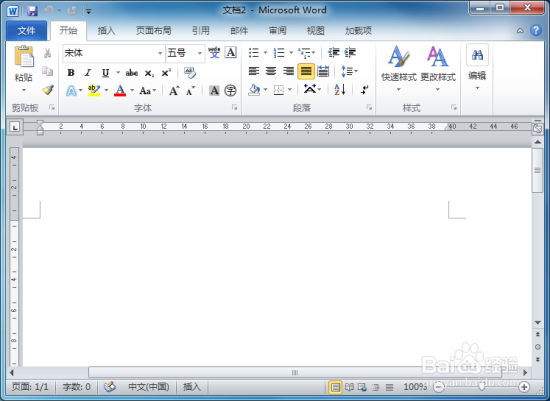
Task: Open the File tab
Action: click(26, 31)
